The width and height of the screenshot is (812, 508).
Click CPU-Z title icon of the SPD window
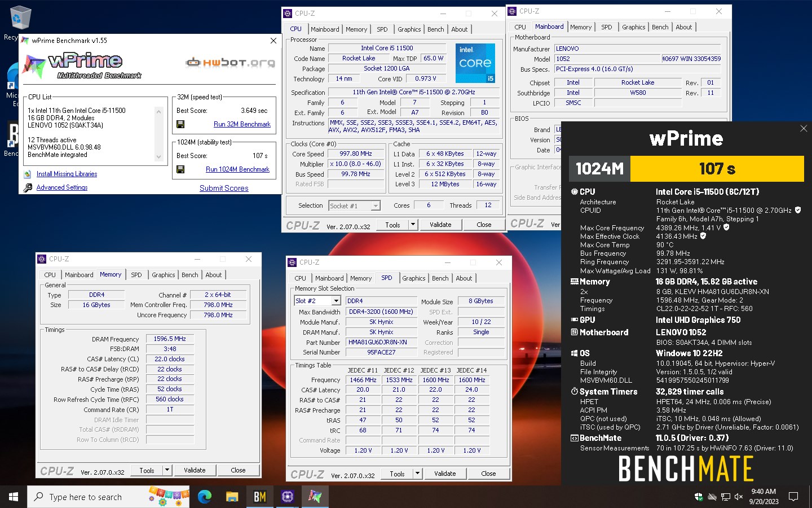(292, 262)
